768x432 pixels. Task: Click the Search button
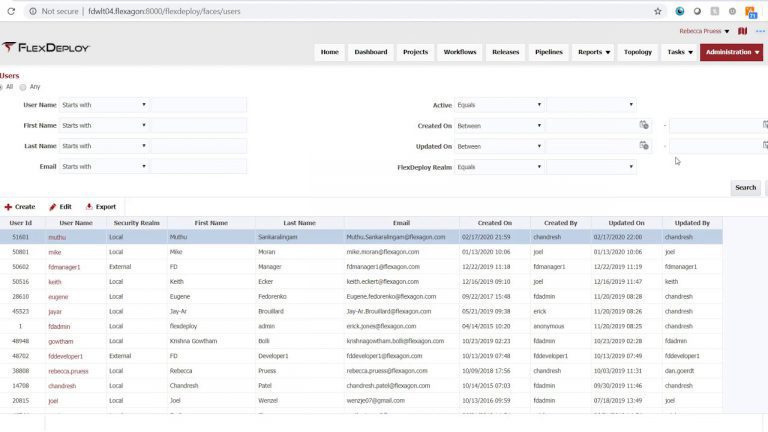pyautogui.click(x=745, y=188)
